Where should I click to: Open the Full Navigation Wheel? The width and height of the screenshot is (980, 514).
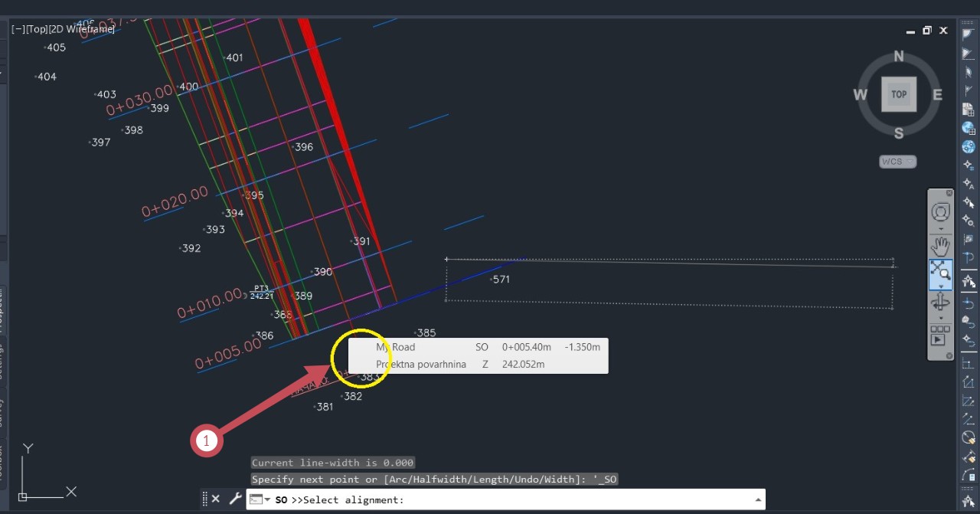[x=940, y=212]
